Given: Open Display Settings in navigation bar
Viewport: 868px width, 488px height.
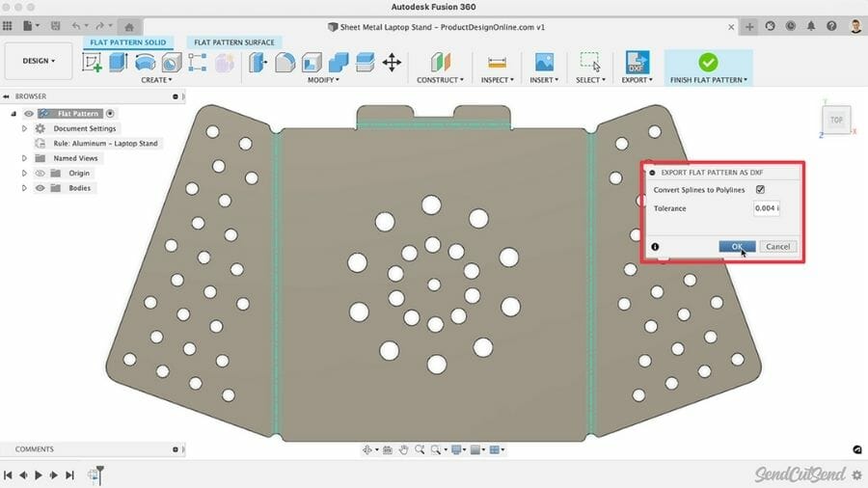Looking at the screenshot, I should pos(457,449).
